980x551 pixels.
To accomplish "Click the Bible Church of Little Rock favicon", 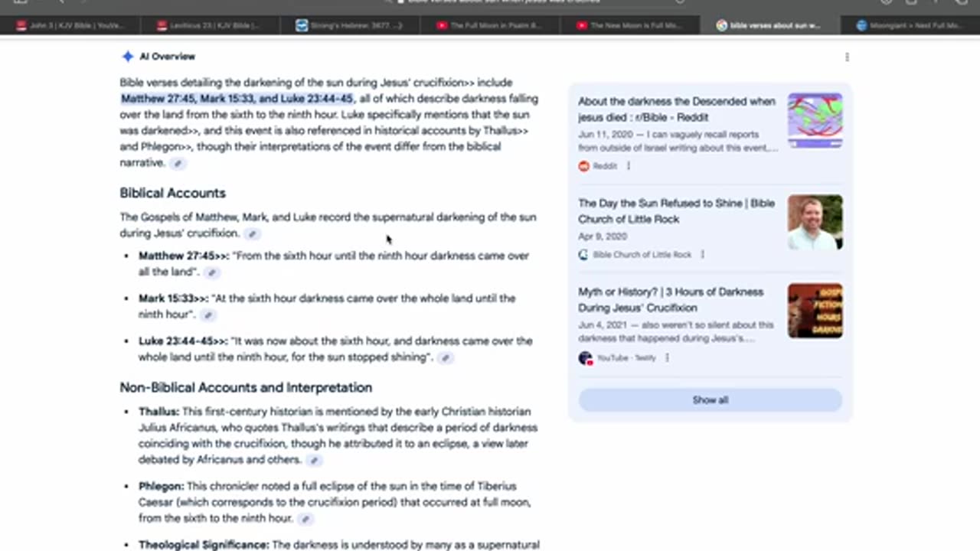I will (x=584, y=255).
